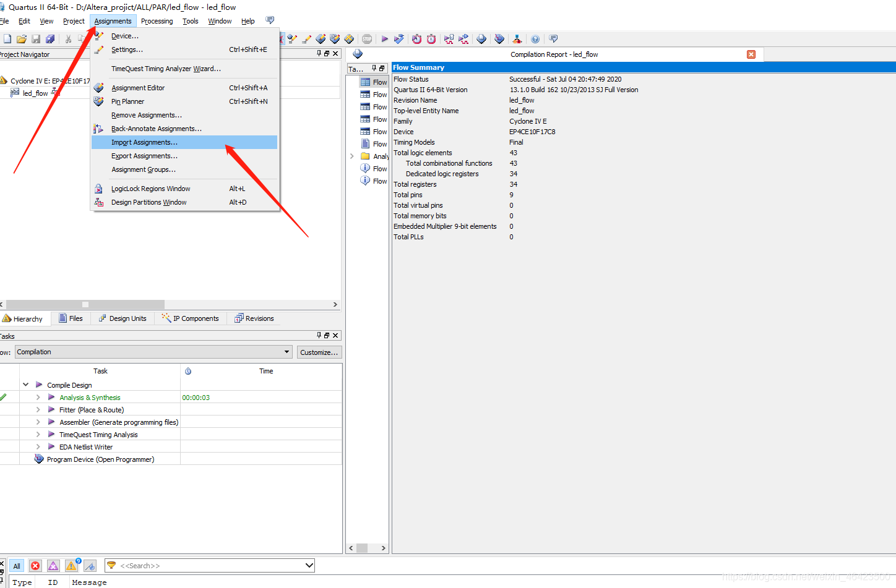Click right arrow of report tree scrollbar
896x588 pixels.
point(383,548)
